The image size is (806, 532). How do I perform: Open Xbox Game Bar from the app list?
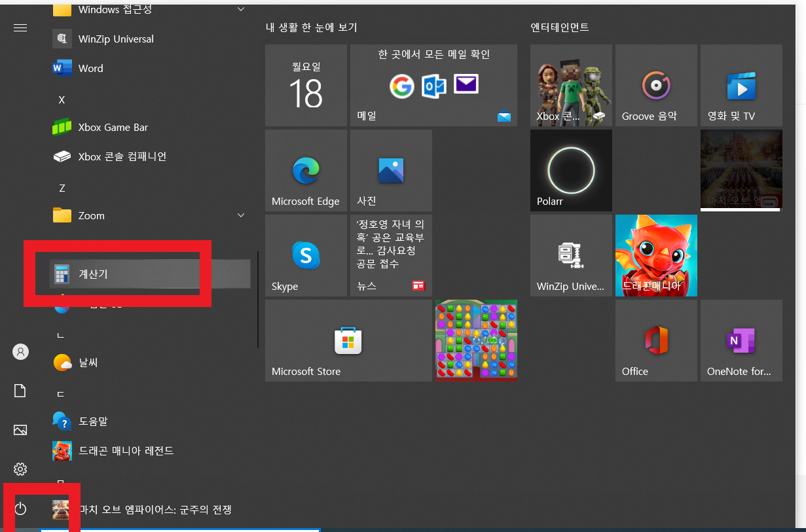tap(150, 127)
